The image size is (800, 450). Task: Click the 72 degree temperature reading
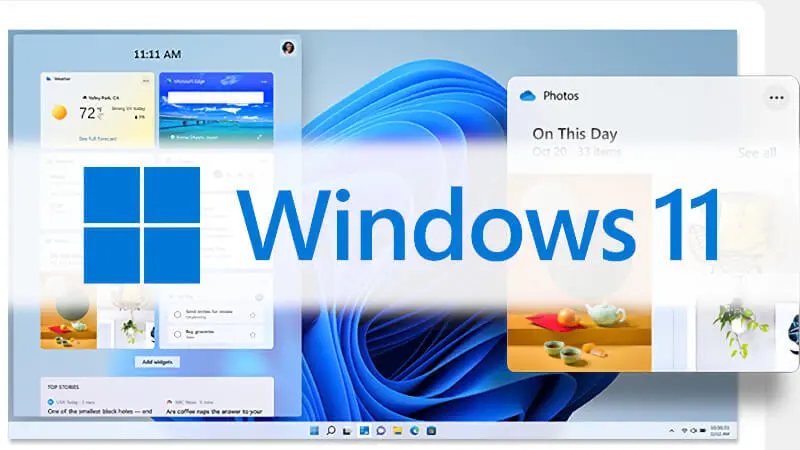tap(87, 113)
